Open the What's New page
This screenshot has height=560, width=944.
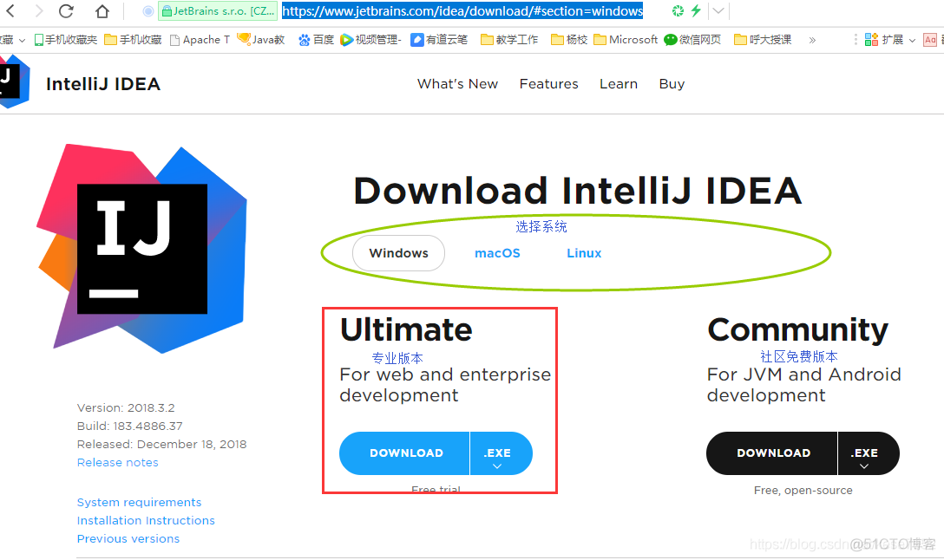coord(457,84)
